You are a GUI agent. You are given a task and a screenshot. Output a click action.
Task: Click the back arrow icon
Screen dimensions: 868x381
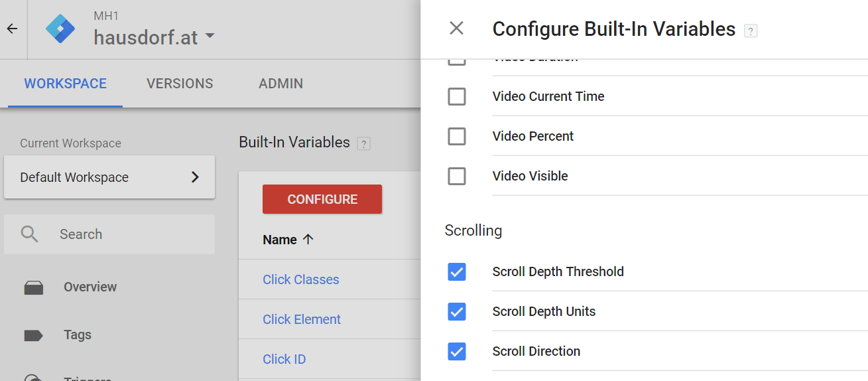click(x=12, y=29)
